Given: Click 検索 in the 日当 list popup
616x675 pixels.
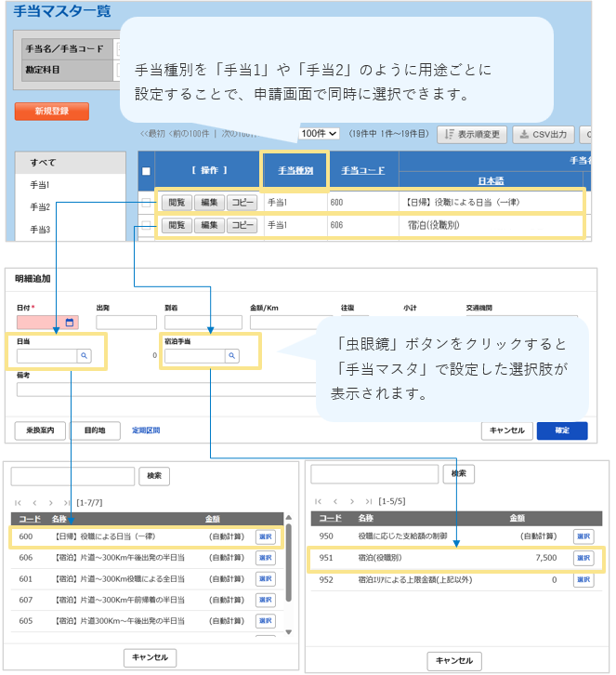Looking at the screenshot, I should point(154,476).
